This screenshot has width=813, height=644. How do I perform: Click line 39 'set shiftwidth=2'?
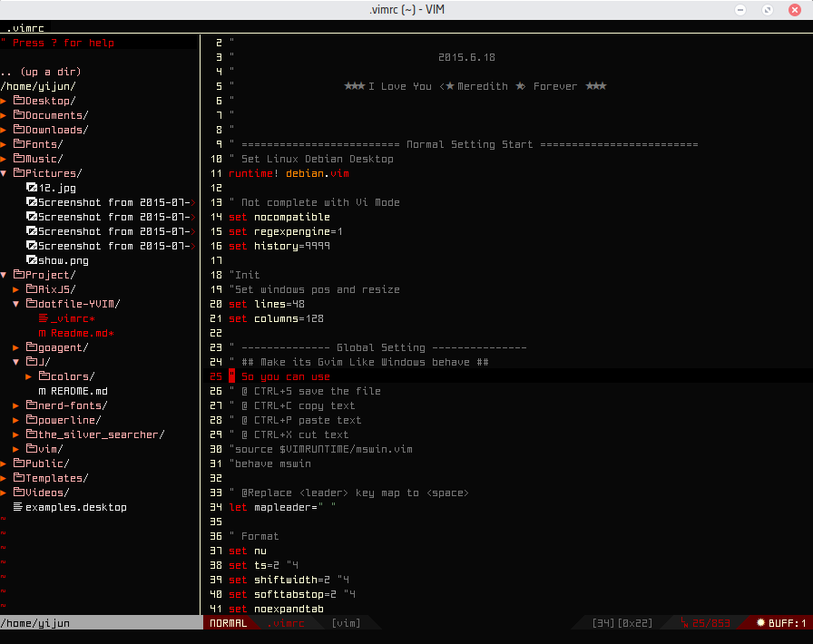click(279, 580)
